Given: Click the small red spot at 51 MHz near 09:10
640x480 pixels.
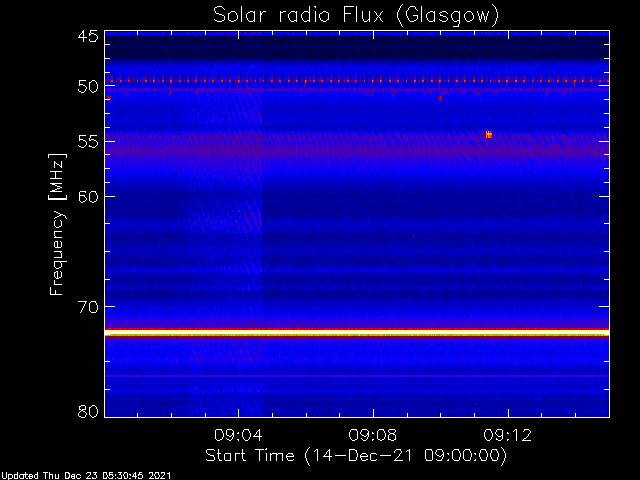Looking at the screenshot, I should [440, 98].
